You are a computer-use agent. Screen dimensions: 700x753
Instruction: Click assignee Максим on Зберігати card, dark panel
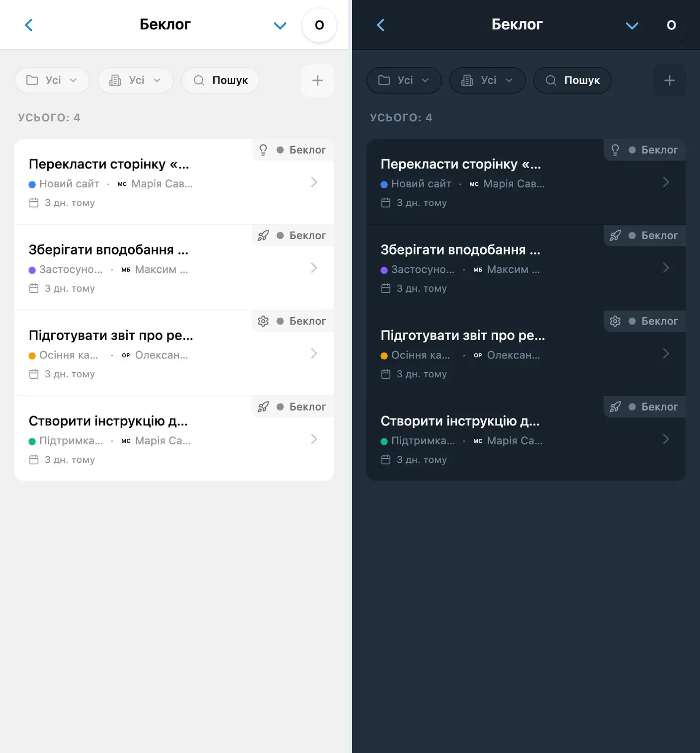point(514,269)
